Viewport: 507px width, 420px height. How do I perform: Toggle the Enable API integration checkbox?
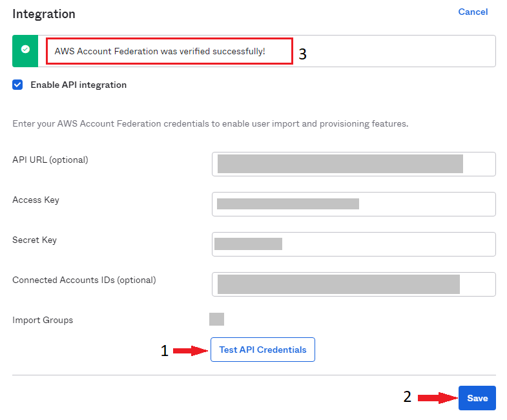[x=17, y=85]
